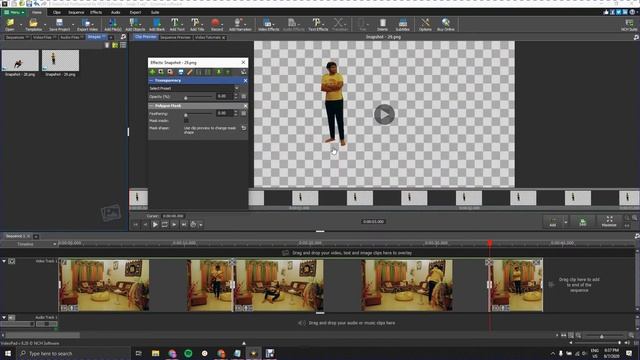This screenshot has height=360, width=640.
Task: Click the Add Text icon
Action: [x=177, y=24]
